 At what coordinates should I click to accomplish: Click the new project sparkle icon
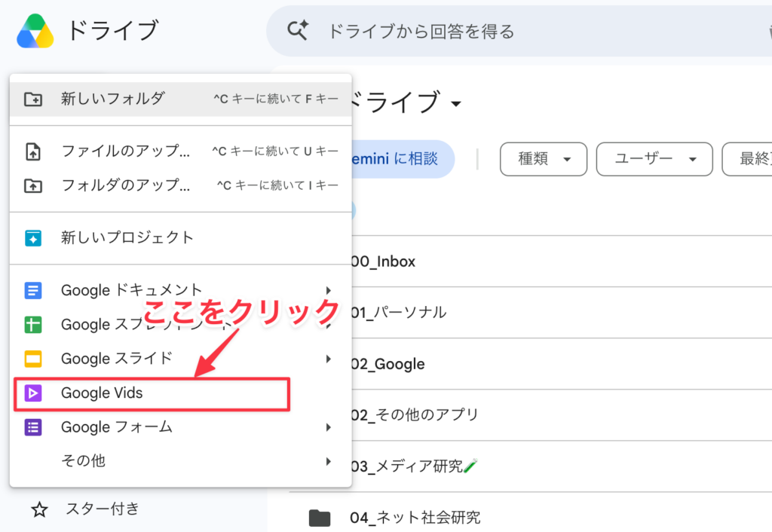[33, 238]
